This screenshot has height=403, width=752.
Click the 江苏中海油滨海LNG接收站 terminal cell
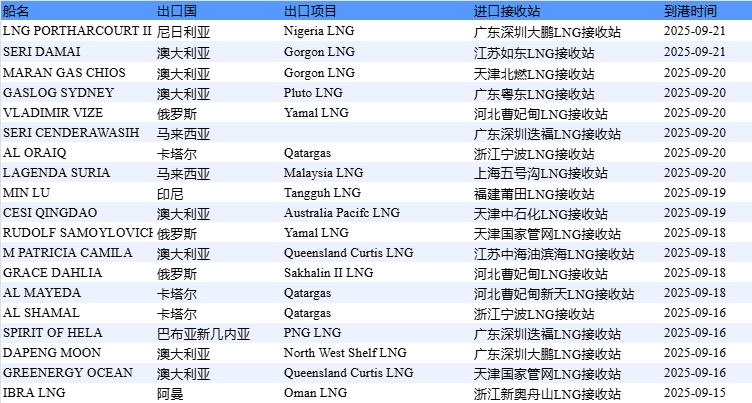[554, 254]
